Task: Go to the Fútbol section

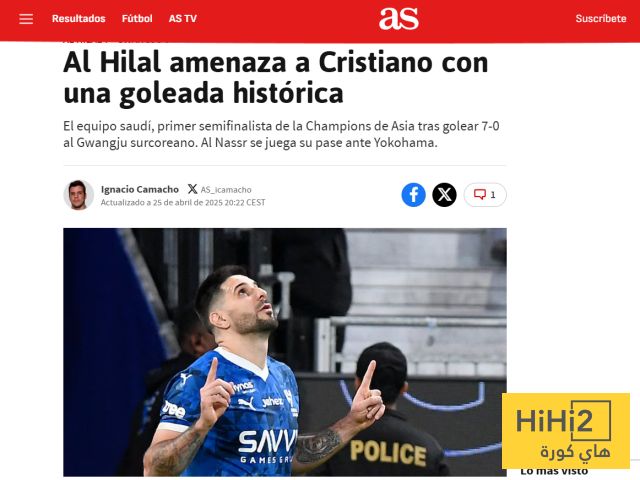Action: pos(137,19)
